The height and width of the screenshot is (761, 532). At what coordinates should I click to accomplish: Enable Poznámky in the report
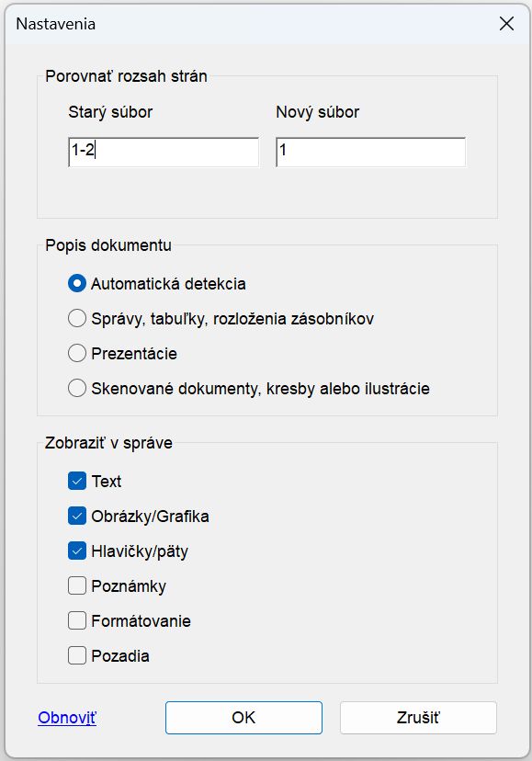point(76,585)
